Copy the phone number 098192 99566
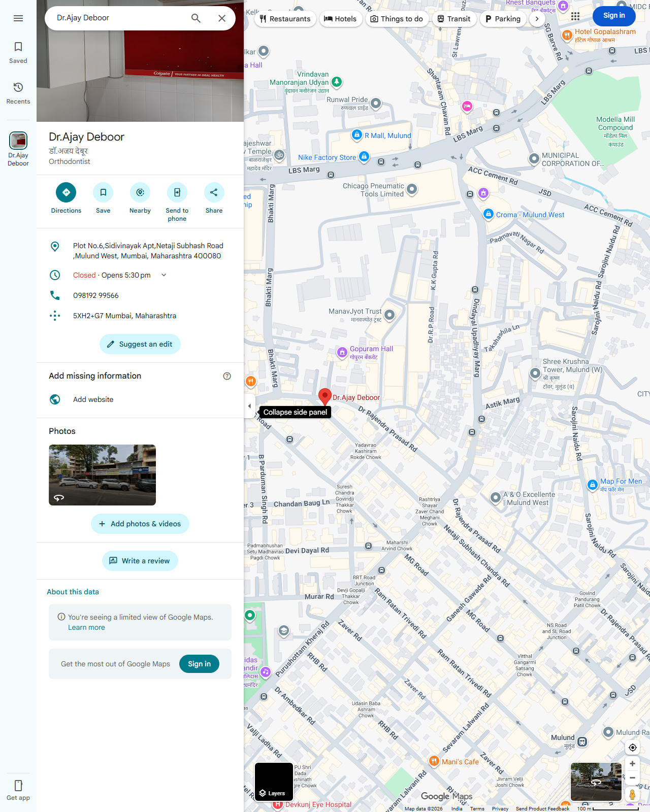650x812 pixels. (140, 295)
